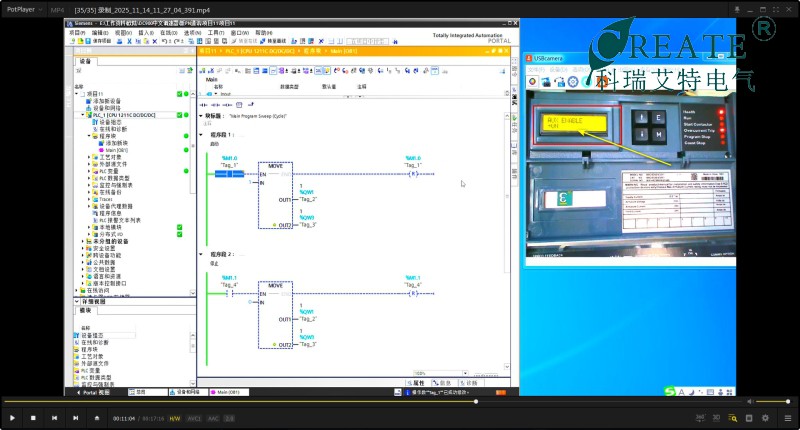Toggle 360 degree video mode
The height and width of the screenshot is (430, 800).
click(x=700, y=418)
